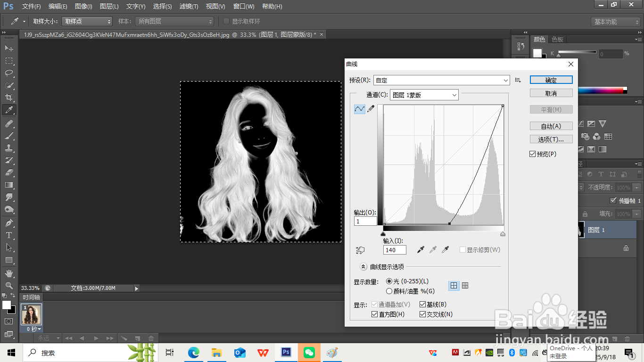The width and height of the screenshot is (644, 362).
Task: Switch to detailed 10% grid
Action: pos(465,285)
